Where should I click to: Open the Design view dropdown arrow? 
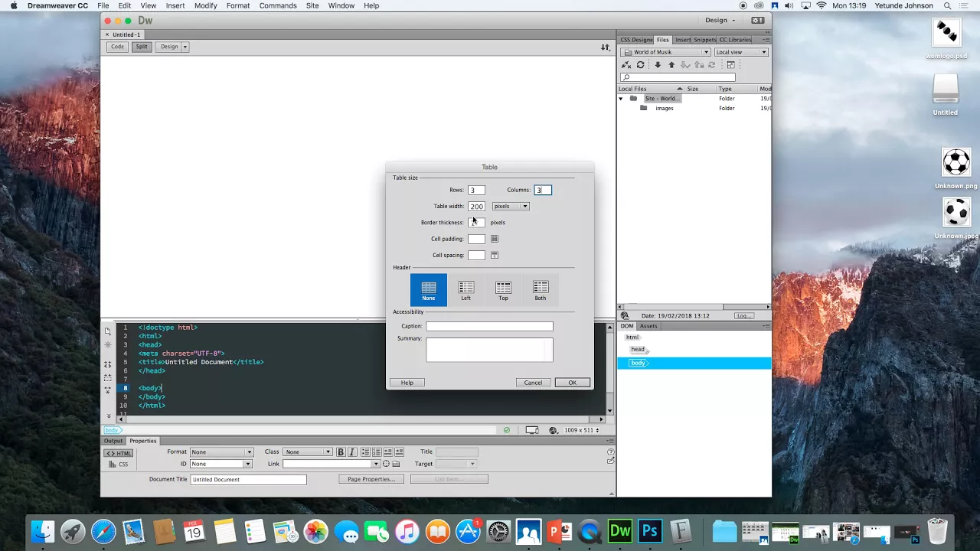(185, 47)
